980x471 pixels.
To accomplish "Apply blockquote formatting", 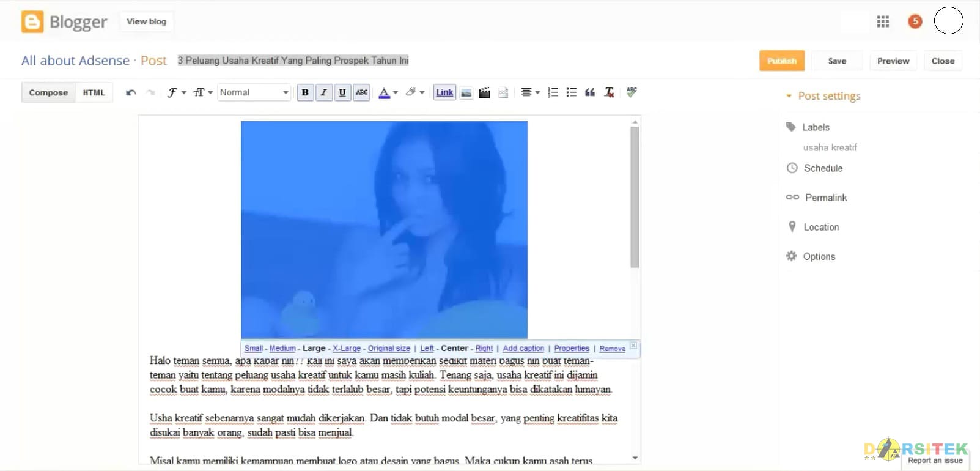I will tap(590, 92).
